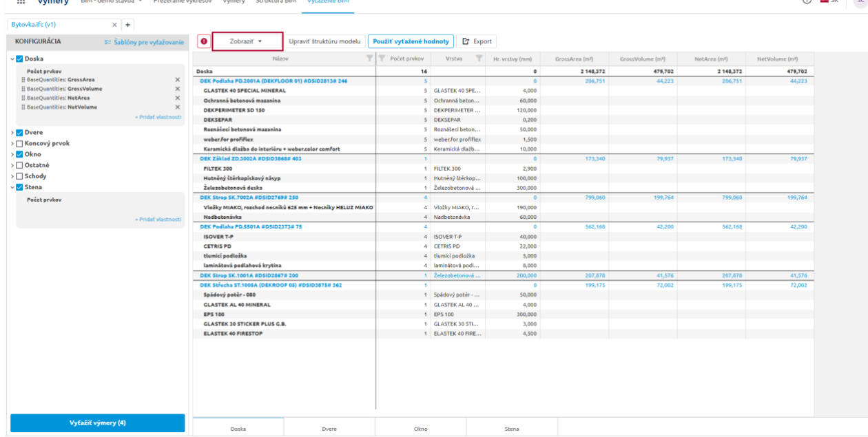Click the Export button

[x=477, y=41]
